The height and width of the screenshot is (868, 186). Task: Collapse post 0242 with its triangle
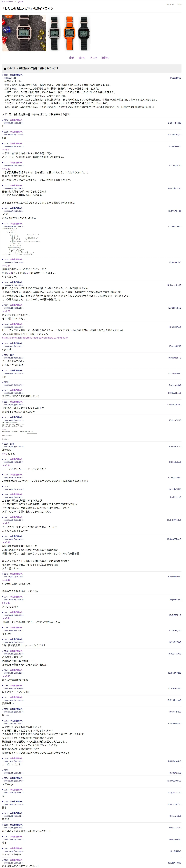(3, 536)
